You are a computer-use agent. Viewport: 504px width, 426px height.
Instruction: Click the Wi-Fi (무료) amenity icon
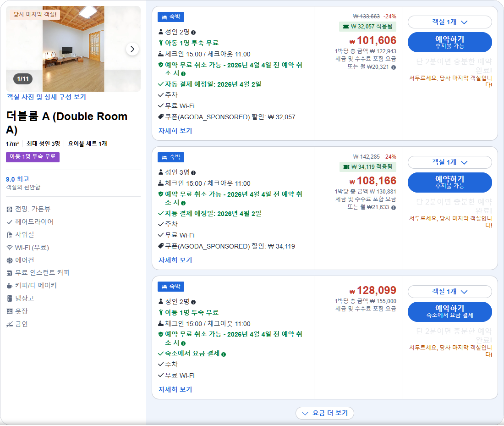[x=10, y=248]
